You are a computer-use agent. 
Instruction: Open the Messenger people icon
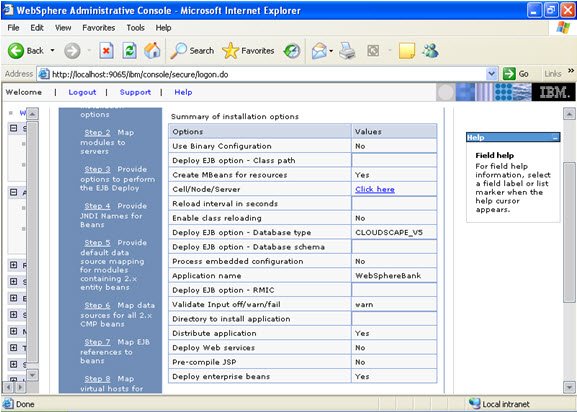pyautogui.click(x=431, y=51)
